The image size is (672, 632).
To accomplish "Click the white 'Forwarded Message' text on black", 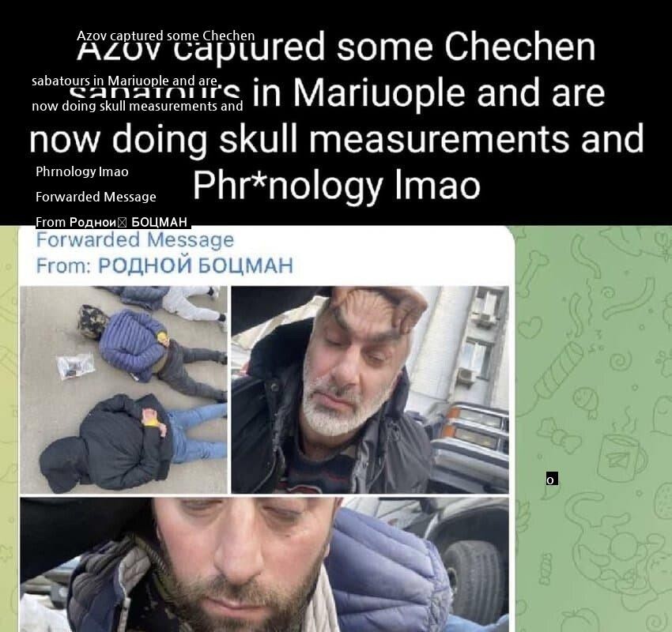I will pos(96,197).
